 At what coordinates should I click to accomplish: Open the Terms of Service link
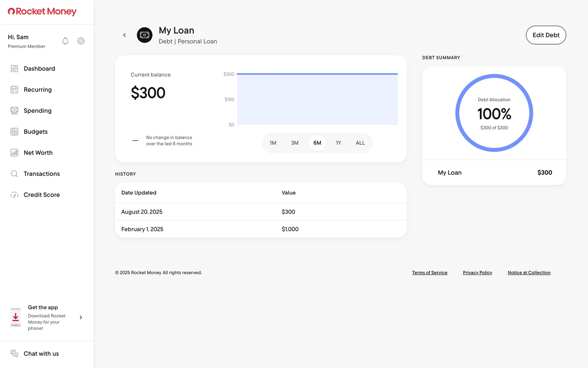point(429,273)
